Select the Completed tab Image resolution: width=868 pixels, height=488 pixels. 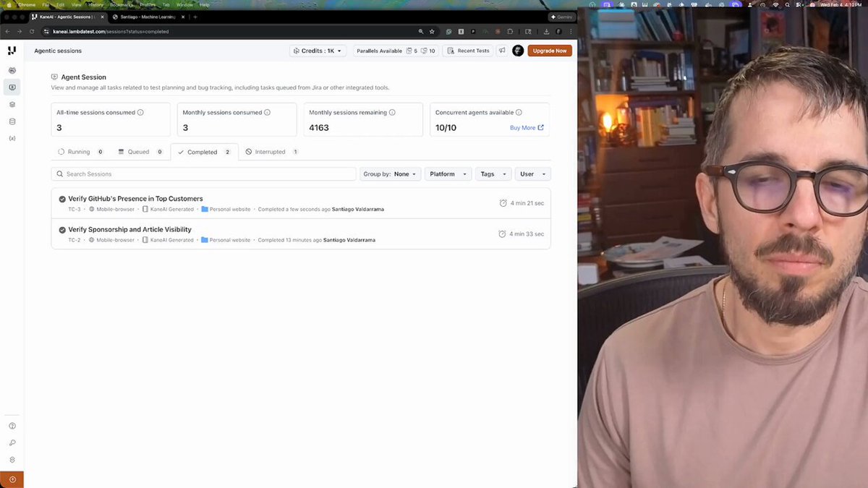(x=204, y=152)
